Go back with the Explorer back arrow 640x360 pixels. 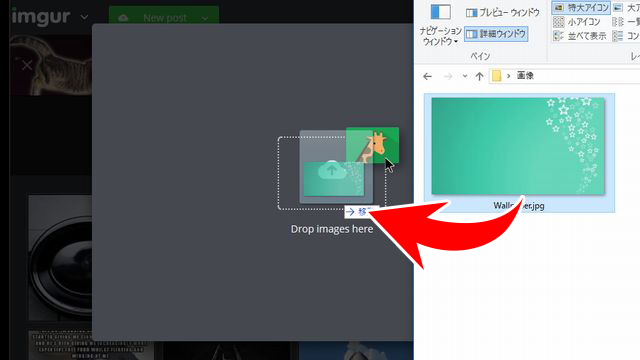click(x=427, y=76)
